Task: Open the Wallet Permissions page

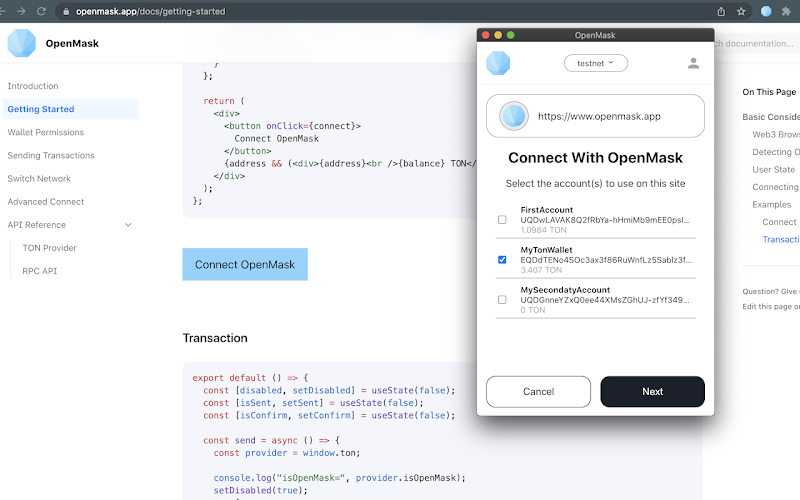Action: tap(45, 132)
